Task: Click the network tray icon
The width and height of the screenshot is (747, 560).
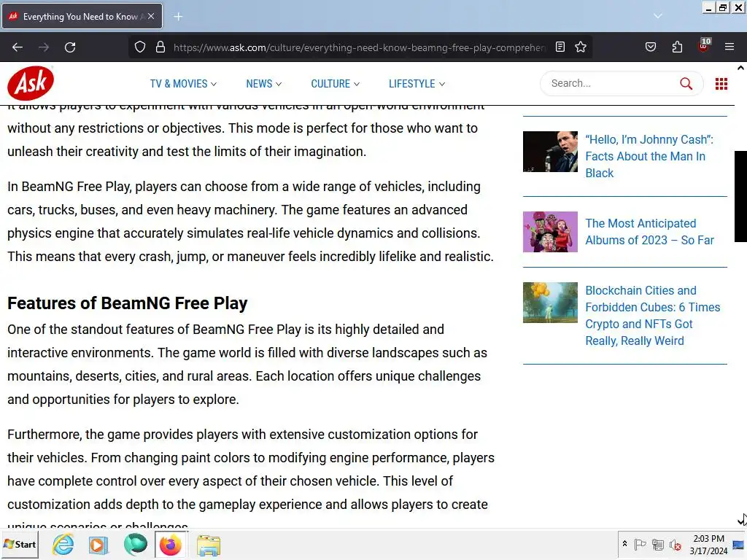Action: coord(658,544)
